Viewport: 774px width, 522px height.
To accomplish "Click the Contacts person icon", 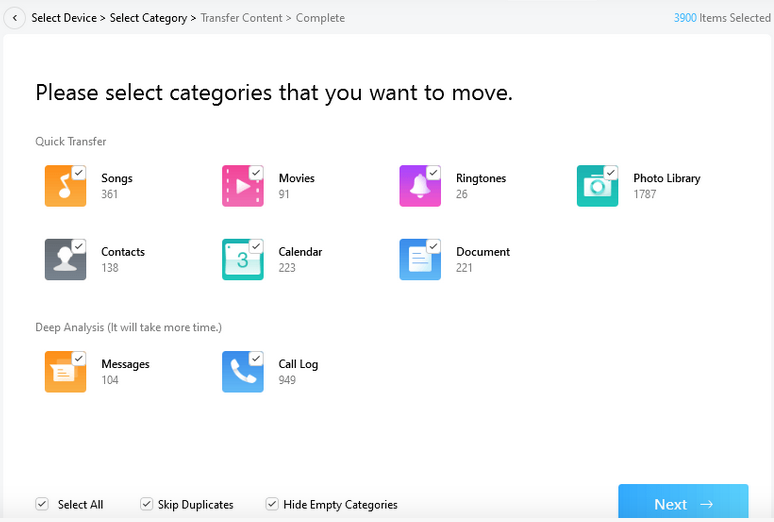I will [x=65, y=260].
